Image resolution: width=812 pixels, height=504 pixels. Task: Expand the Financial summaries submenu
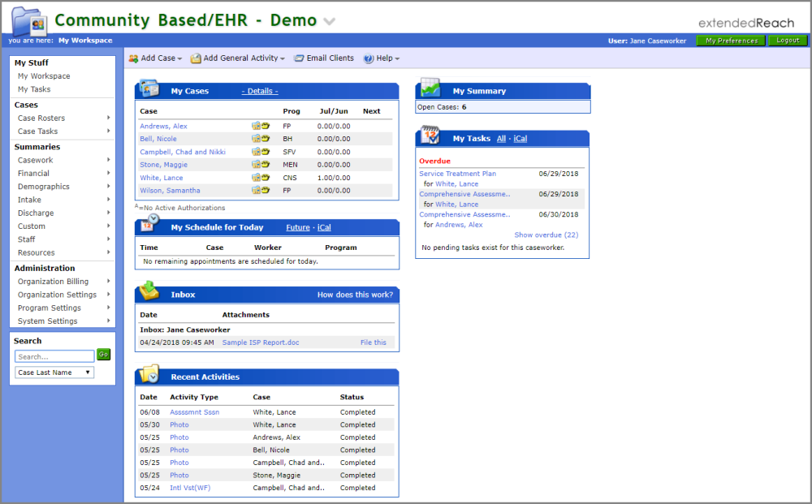[108, 173]
